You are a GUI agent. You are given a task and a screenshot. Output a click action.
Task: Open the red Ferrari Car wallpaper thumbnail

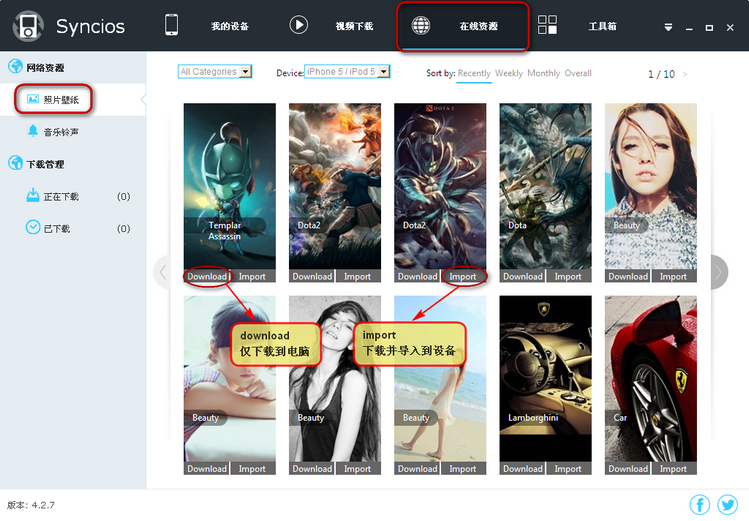click(651, 379)
